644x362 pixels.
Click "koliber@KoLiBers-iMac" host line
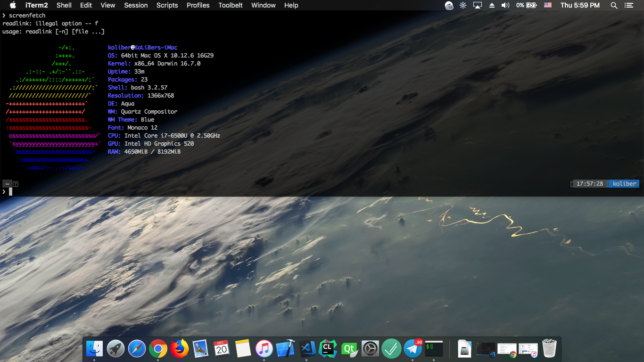pos(143,48)
